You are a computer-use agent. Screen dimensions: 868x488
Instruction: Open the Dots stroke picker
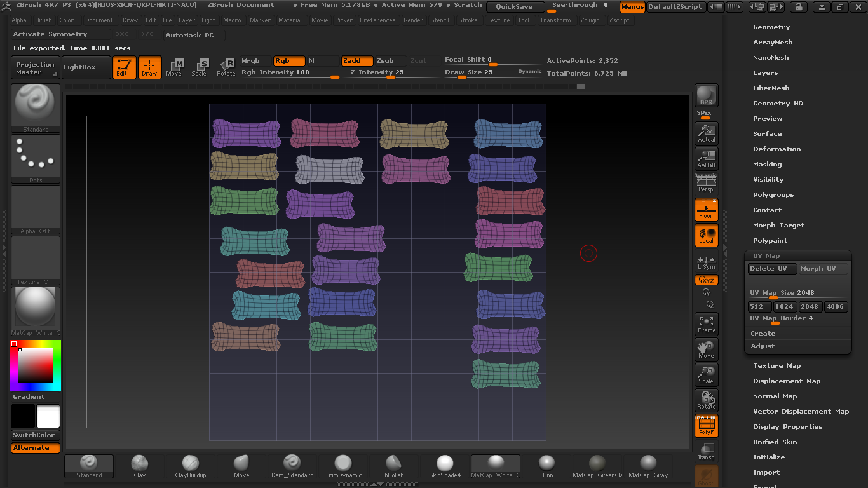(36, 159)
